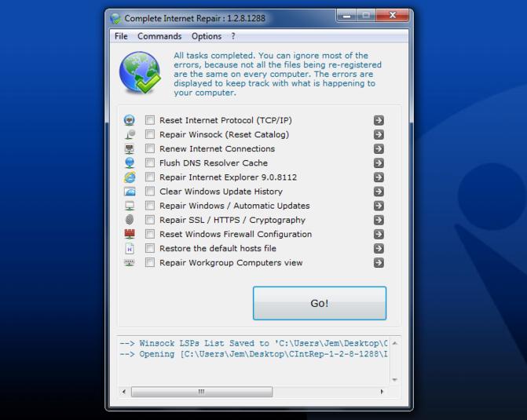The height and width of the screenshot is (420, 527).
Task: Enable Clear Windows Update History checkbox
Action: [150, 192]
